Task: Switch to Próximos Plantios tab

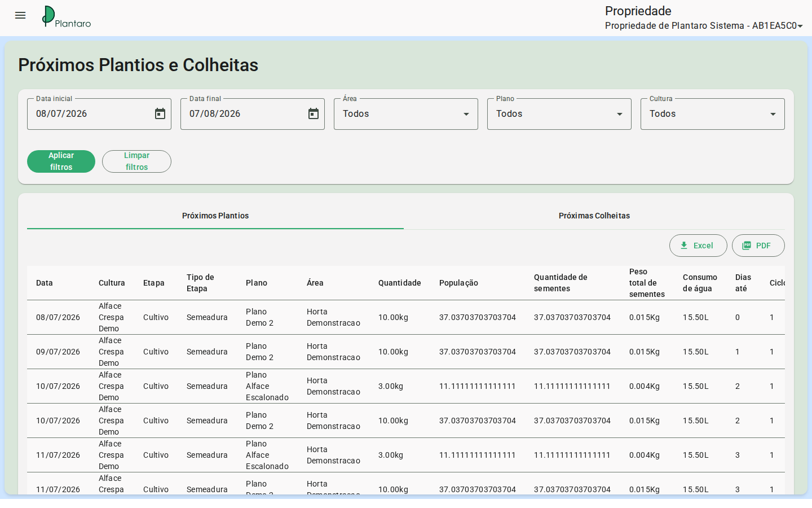Action: click(215, 216)
